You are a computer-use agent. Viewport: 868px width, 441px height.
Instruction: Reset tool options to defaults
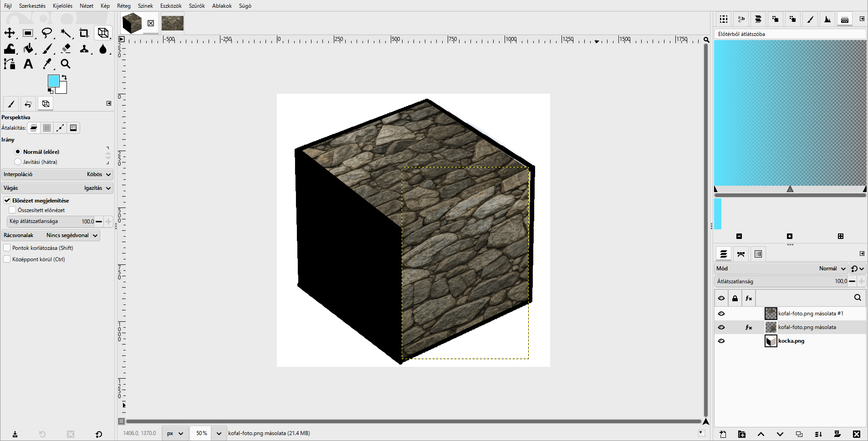tap(99, 434)
